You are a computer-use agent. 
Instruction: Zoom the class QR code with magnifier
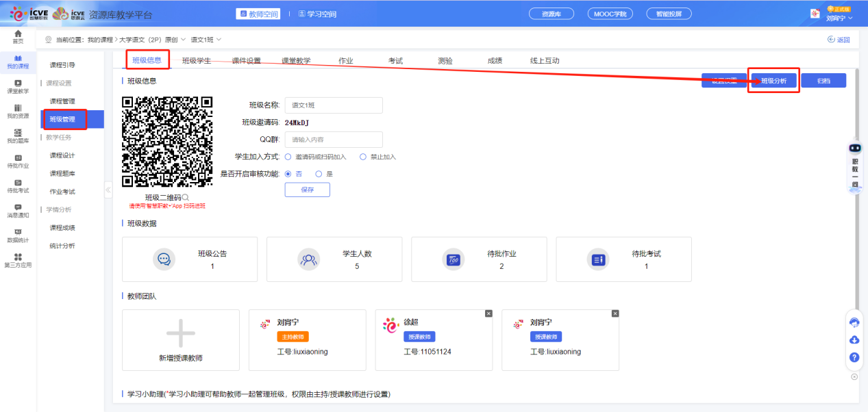(186, 197)
